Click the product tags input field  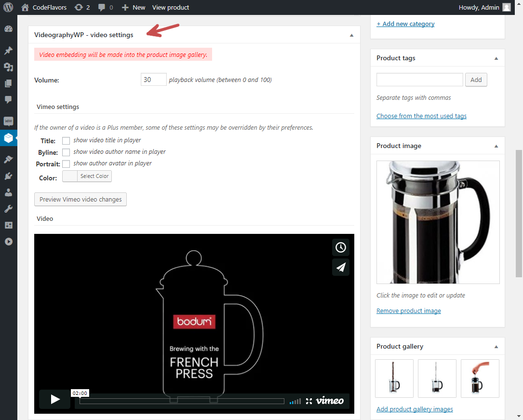pos(419,80)
